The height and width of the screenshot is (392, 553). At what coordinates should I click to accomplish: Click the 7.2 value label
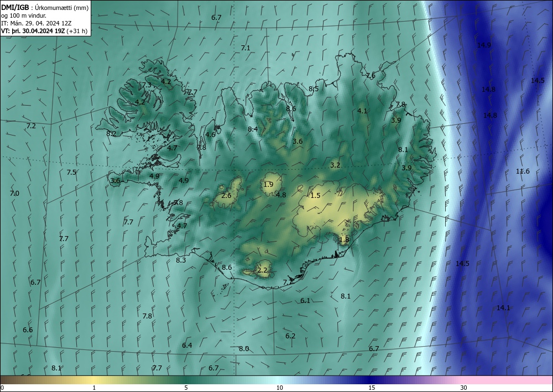[31, 126]
